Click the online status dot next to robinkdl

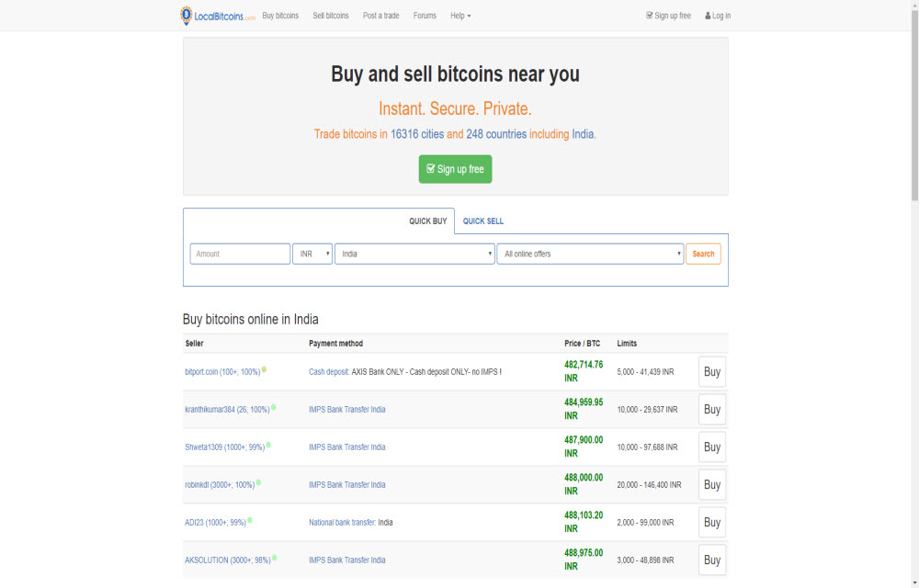(x=258, y=482)
